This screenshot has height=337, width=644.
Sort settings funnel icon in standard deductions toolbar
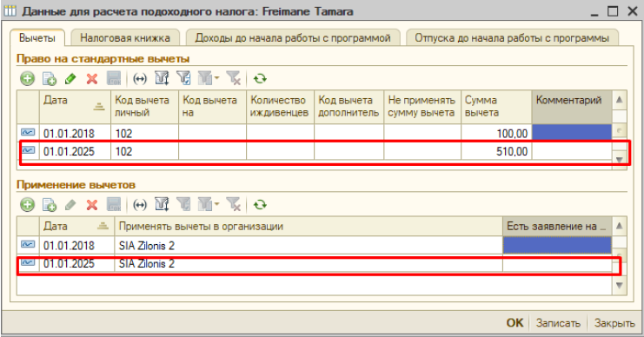point(162,78)
